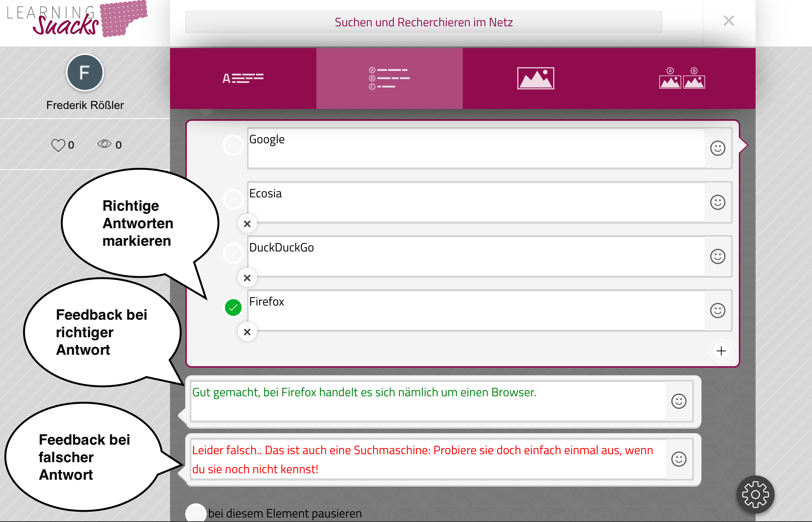The width and height of the screenshot is (812, 522).
Task: Click the heart likes icon
Action: (58, 145)
